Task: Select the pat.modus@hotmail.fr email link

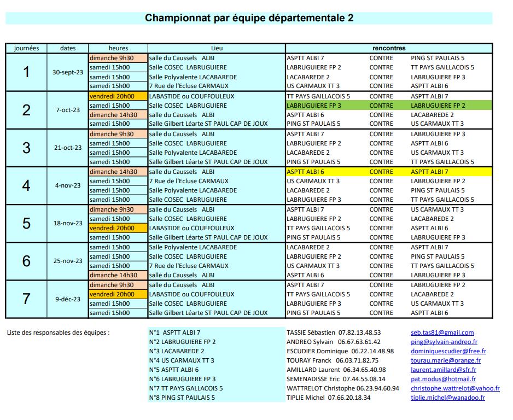Action: (x=443, y=379)
